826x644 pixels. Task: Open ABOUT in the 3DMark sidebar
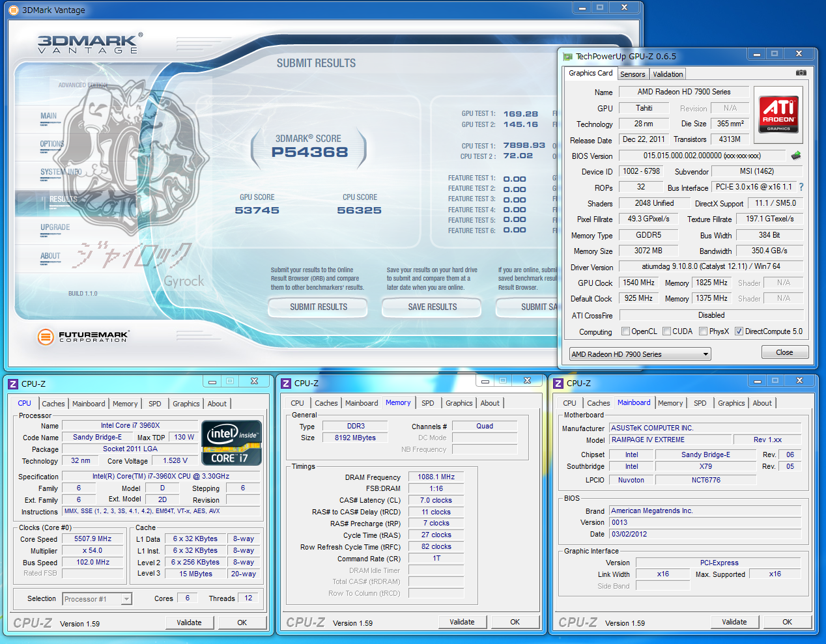coord(50,256)
